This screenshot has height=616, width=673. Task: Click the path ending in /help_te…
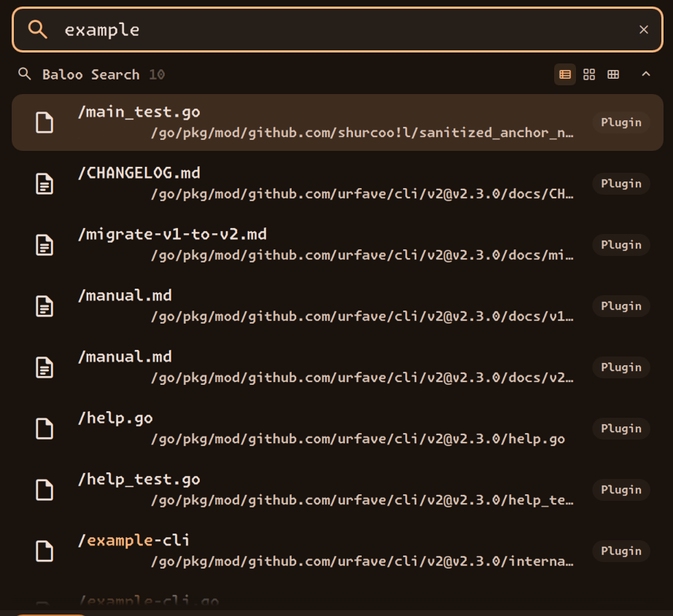click(x=362, y=501)
